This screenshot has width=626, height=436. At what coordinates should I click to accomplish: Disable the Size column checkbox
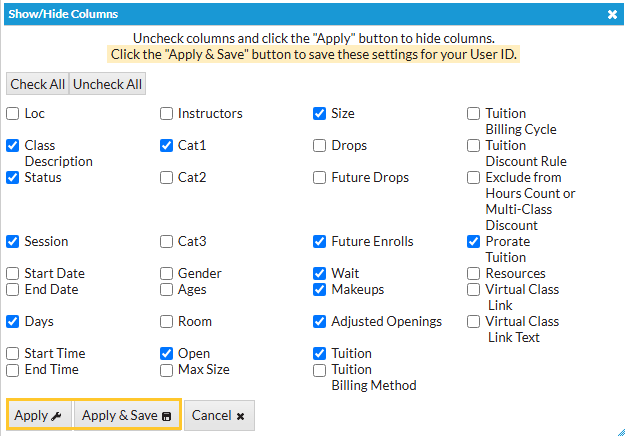point(320,114)
